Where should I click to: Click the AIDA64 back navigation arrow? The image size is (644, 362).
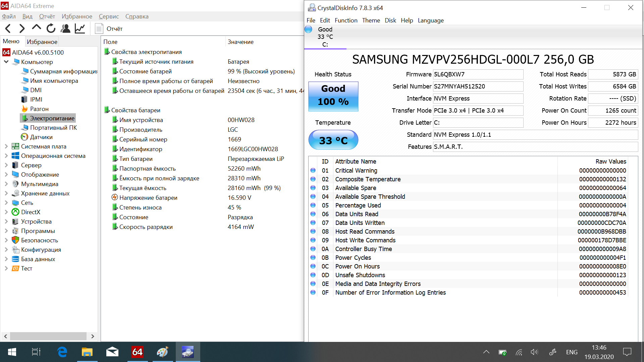tap(8, 28)
